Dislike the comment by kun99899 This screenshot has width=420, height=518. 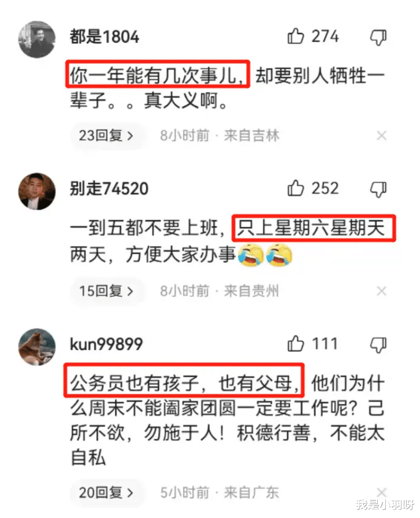(378, 345)
